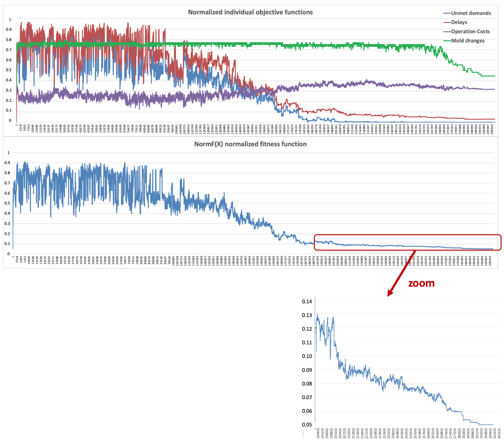Screen dimensions: 504x442
Task: Click the 305201 x-axis label on inset chart
Action: click(499, 433)
